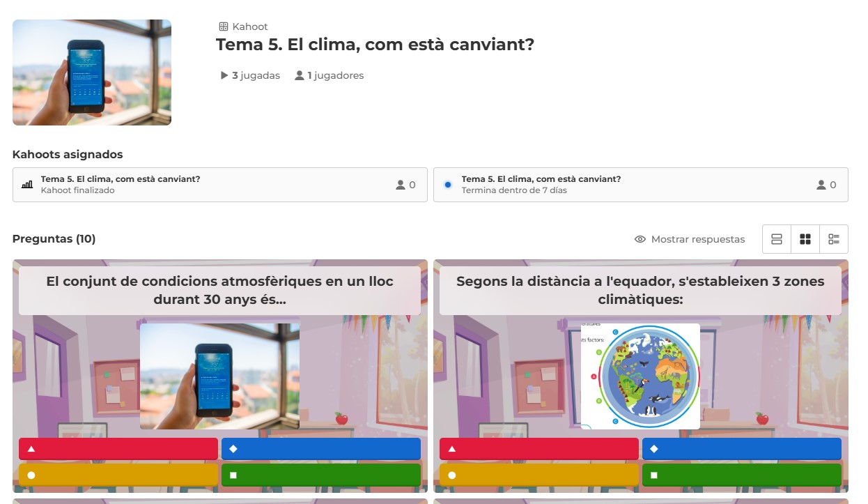Click the play icon beside '3 jugadas'
Viewport: 868px width, 504px height.
(x=223, y=75)
